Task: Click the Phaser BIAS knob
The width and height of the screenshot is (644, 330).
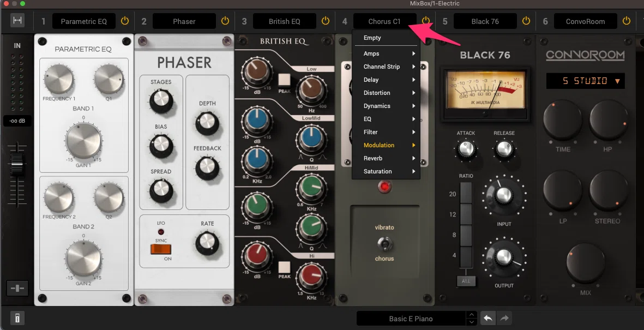Action: click(161, 146)
